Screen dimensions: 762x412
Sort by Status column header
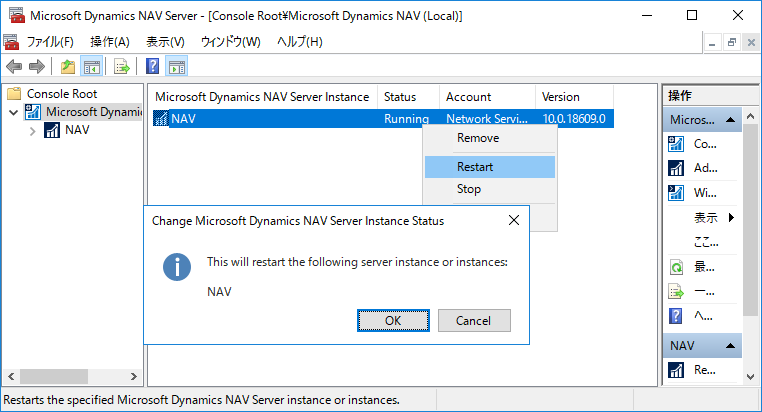408,97
